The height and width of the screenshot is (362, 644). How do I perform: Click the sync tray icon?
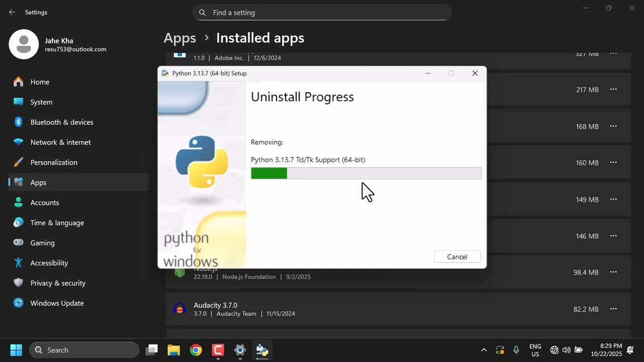500,350
